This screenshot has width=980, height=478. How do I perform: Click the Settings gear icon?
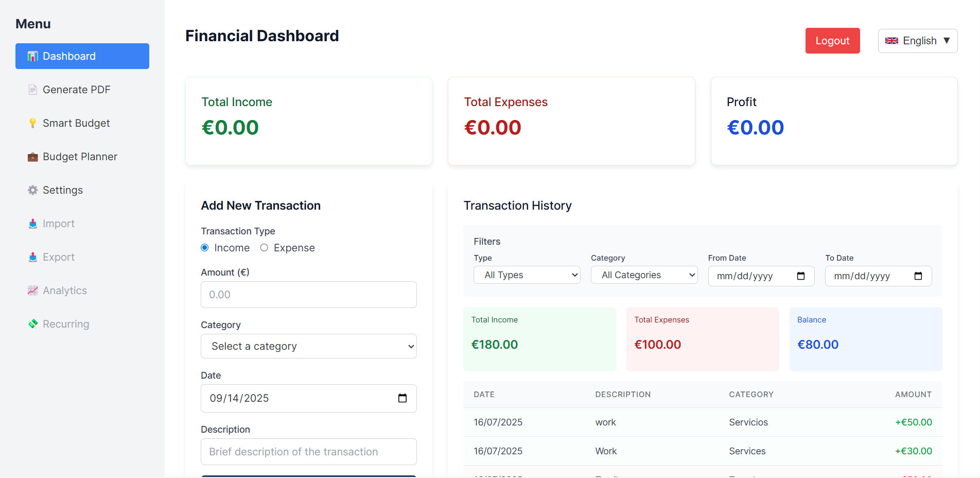[x=32, y=190]
